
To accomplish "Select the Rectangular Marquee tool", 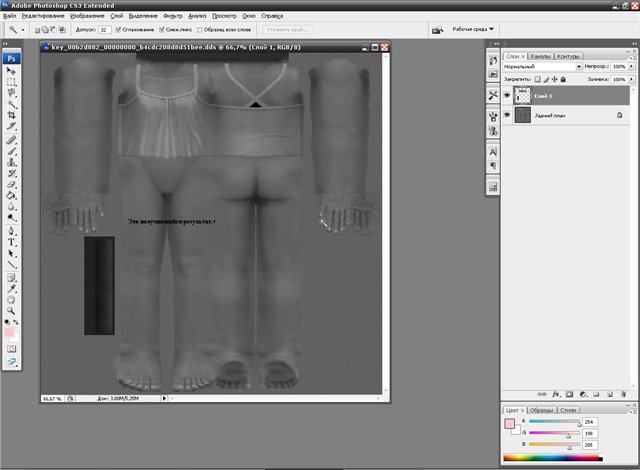I will click(x=12, y=81).
